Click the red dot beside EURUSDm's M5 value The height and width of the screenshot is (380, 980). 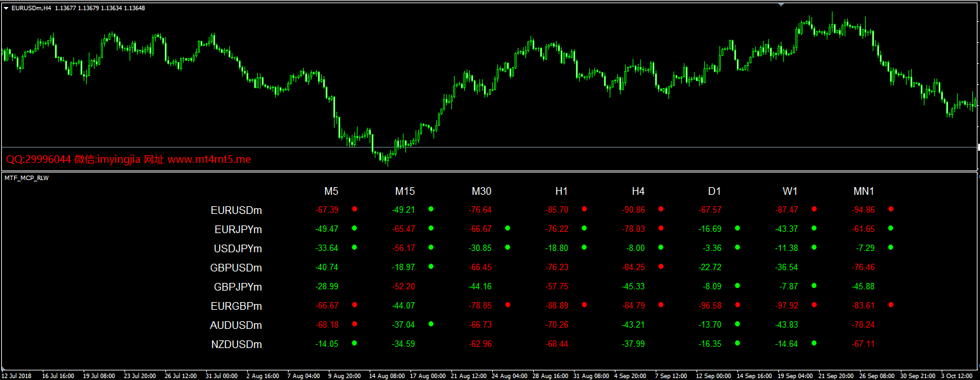[x=354, y=209]
